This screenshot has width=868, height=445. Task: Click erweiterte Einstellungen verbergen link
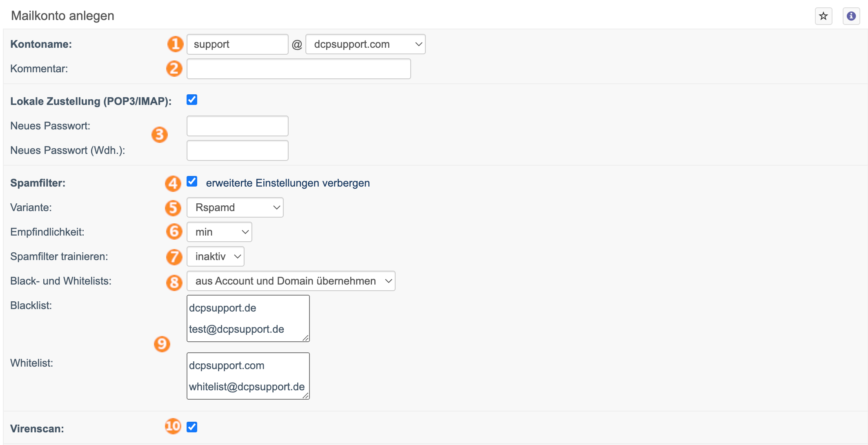(288, 183)
